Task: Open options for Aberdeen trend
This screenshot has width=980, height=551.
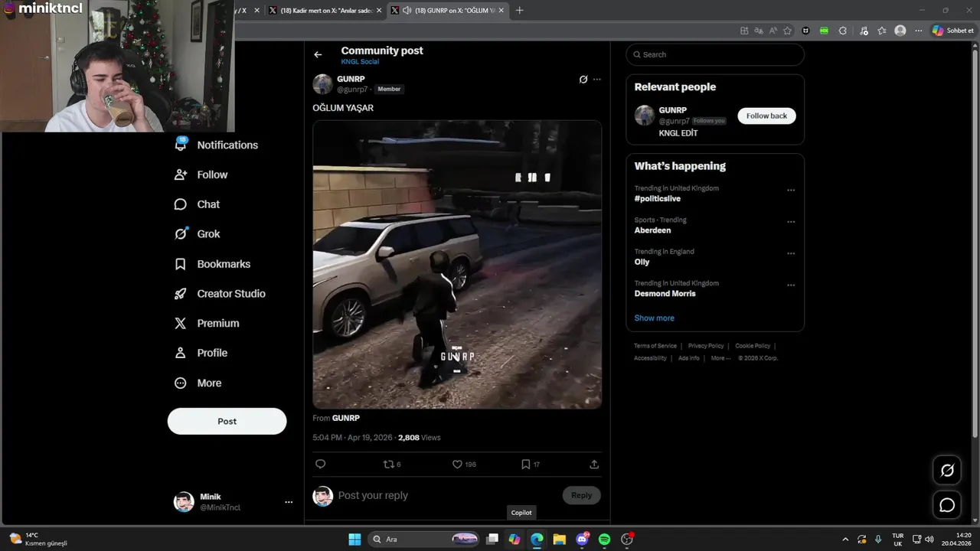Action: (791, 222)
